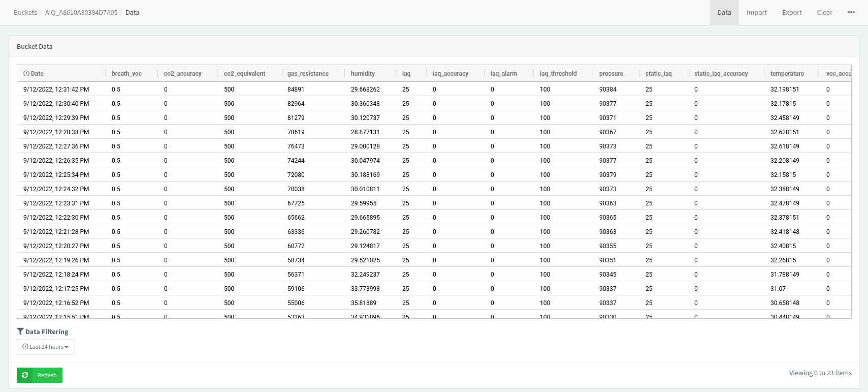The image size is (868, 392).
Task: Click the pressure column header
Action: 611,74
